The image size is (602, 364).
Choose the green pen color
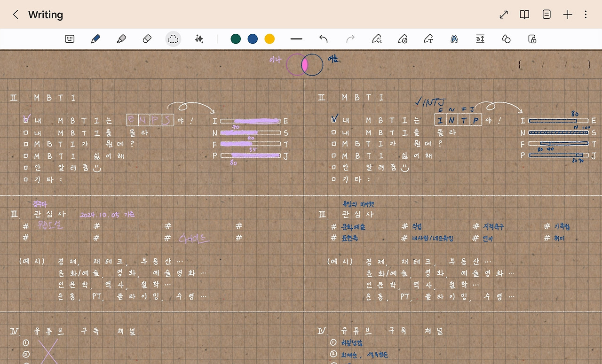click(236, 39)
